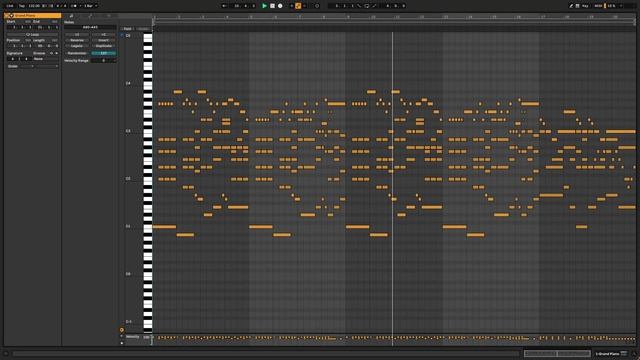This screenshot has height=360, width=640.
Task: Toggle the orange Automation Arm button
Action: point(298,6)
